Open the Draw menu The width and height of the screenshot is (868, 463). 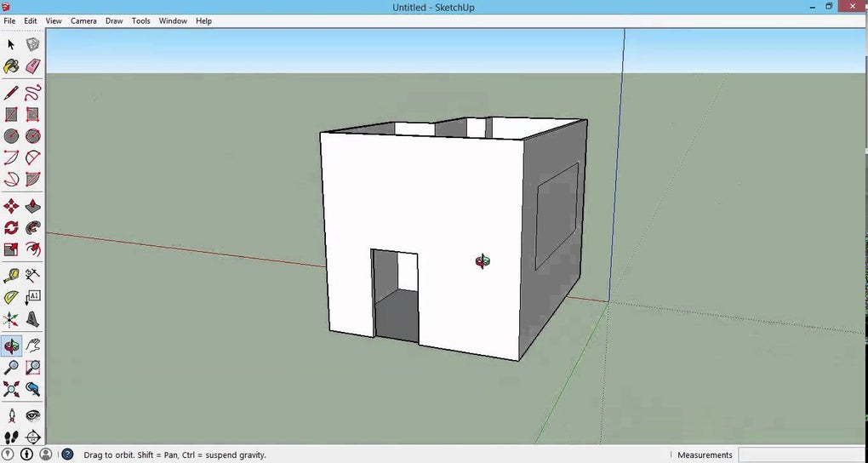pyautogui.click(x=114, y=21)
